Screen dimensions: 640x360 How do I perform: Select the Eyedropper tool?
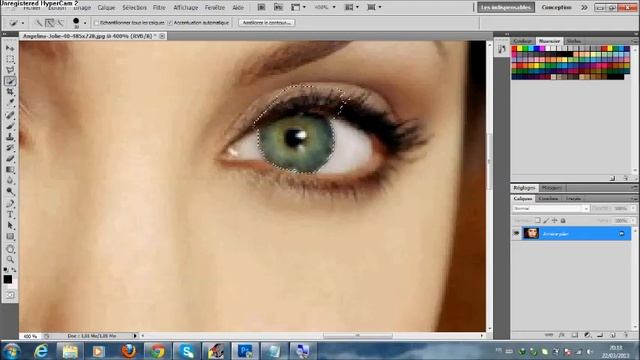(x=10, y=103)
